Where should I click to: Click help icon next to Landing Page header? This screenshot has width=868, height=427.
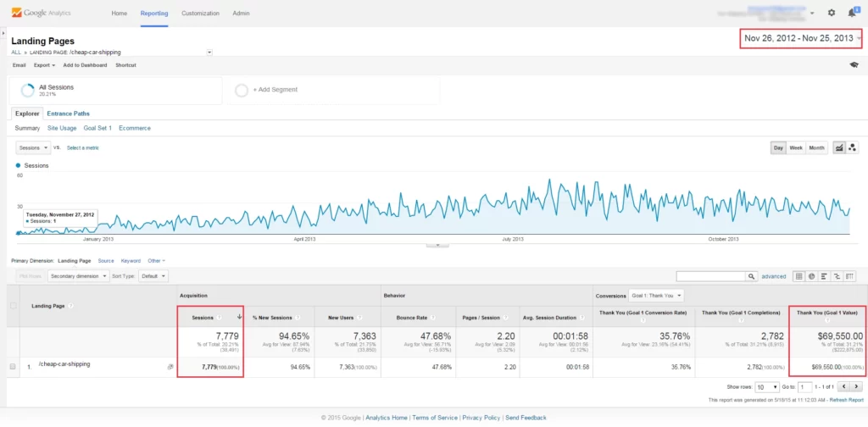pos(71,306)
